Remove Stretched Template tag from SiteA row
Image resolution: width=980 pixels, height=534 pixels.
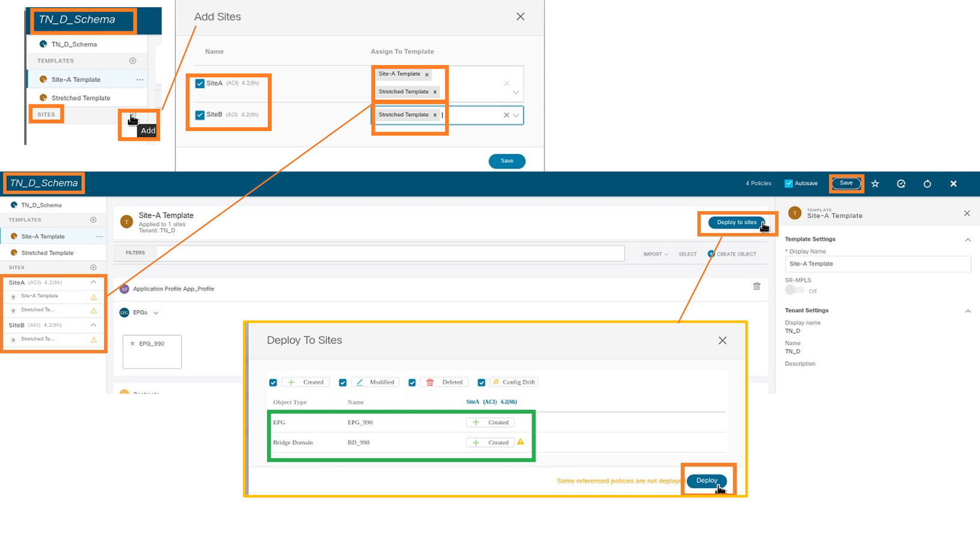[435, 92]
